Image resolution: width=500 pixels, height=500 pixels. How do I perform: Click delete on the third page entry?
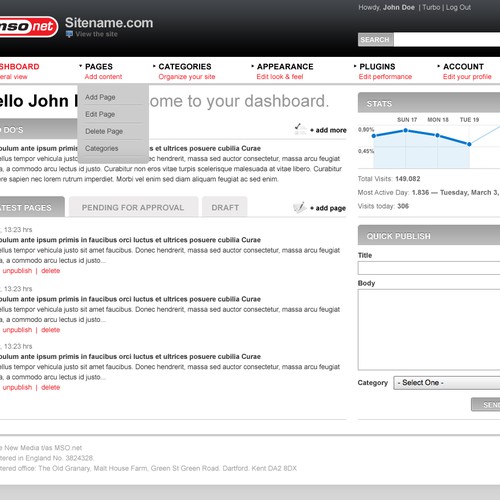[50, 387]
